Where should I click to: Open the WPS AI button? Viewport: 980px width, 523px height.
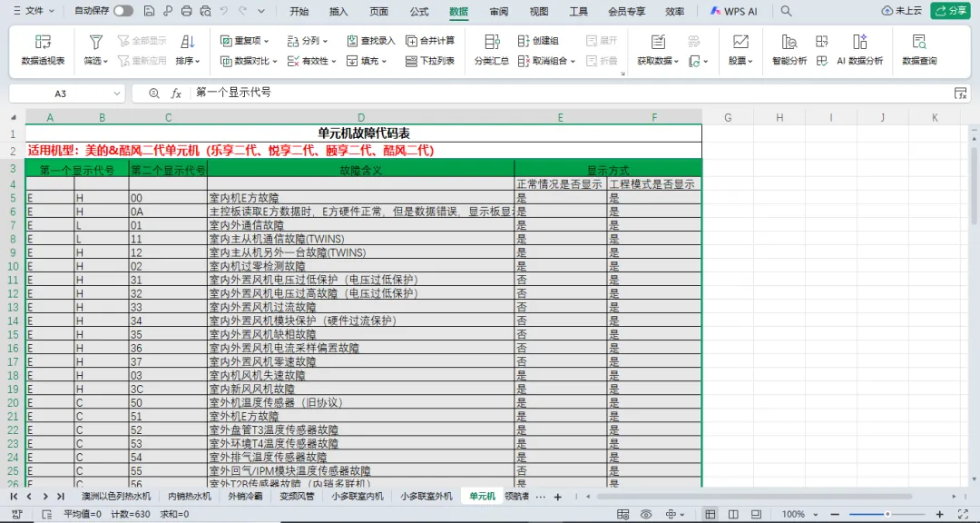click(x=734, y=11)
